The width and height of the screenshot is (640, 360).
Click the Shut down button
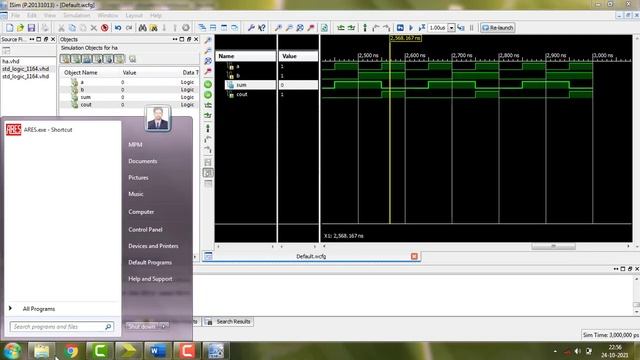tap(142, 327)
